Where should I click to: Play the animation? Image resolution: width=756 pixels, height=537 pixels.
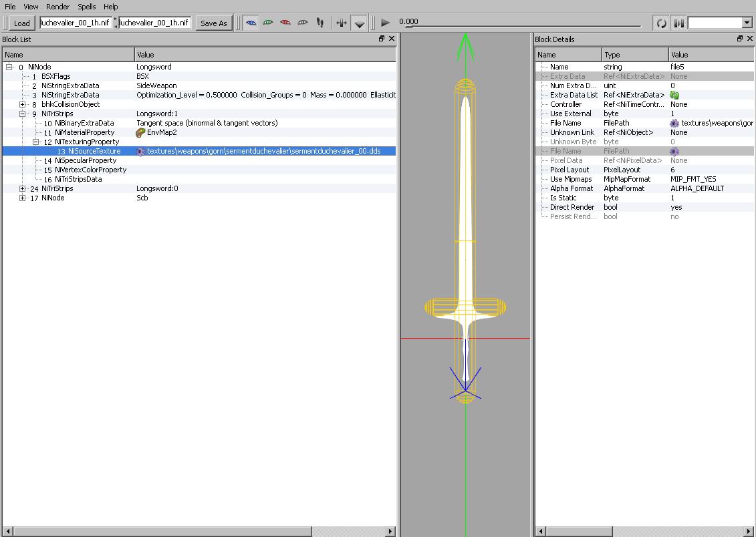[x=385, y=23]
